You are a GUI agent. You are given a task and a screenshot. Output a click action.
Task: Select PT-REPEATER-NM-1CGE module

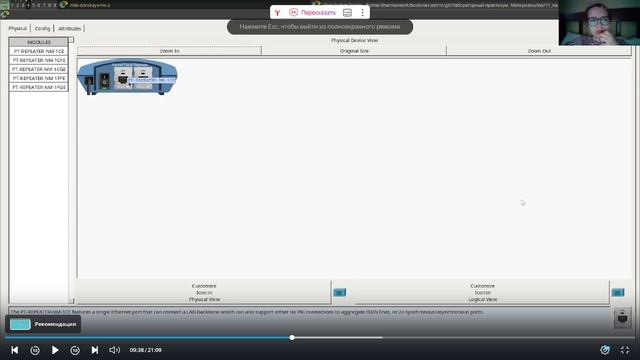click(39, 69)
